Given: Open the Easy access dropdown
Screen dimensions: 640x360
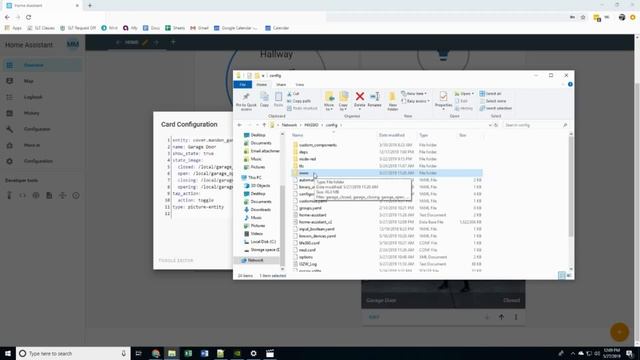Looking at the screenshot, I should 416,101.
